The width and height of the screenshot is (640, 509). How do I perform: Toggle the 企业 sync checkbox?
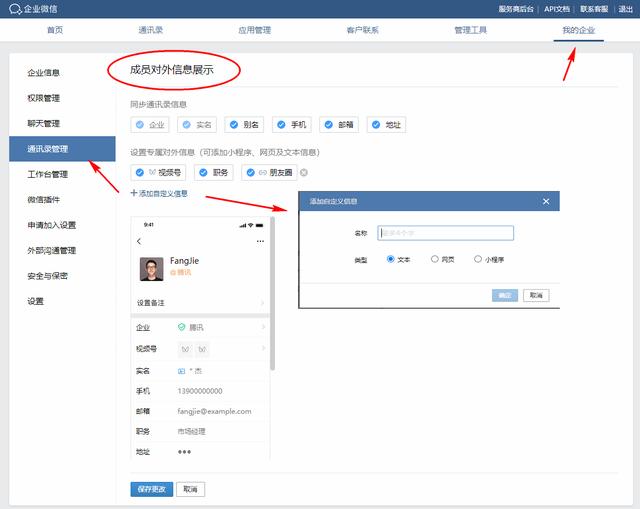click(140, 124)
